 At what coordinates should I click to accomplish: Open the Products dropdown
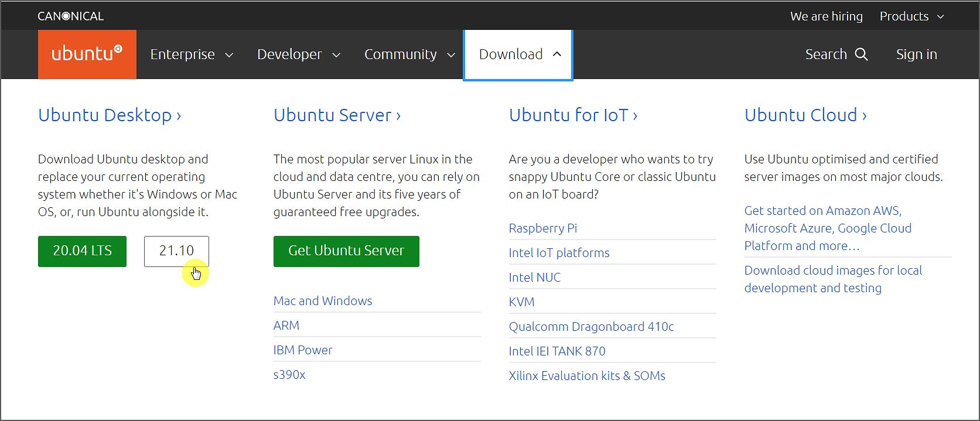coord(912,16)
